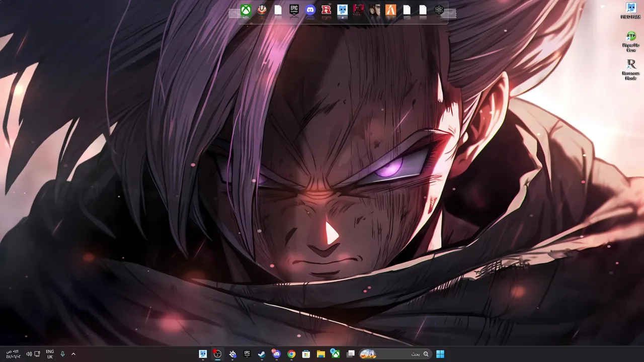This screenshot has width=644, height=362.
Task: Open the Windows Start menu
Action: tap(440, 354)
